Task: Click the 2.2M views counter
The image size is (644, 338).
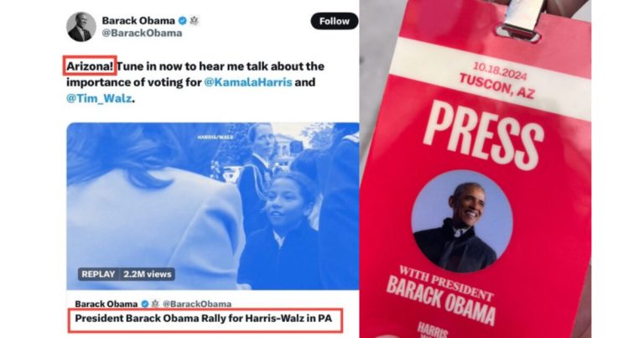Action: [148, 274]
